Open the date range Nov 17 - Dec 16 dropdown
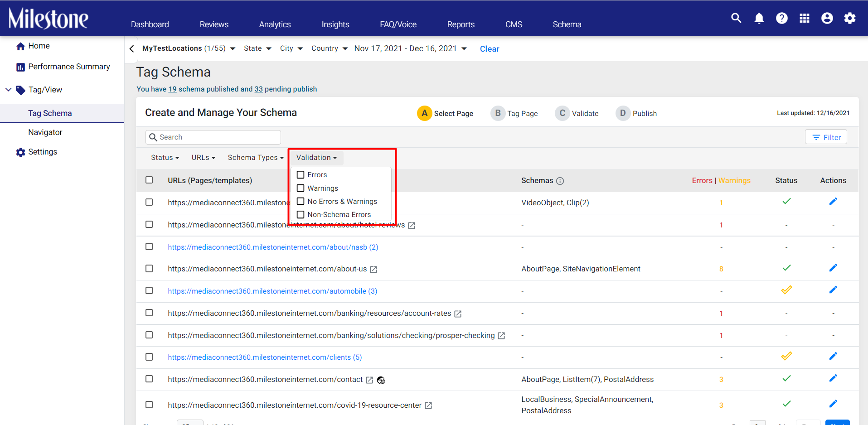 coord(410,48)
